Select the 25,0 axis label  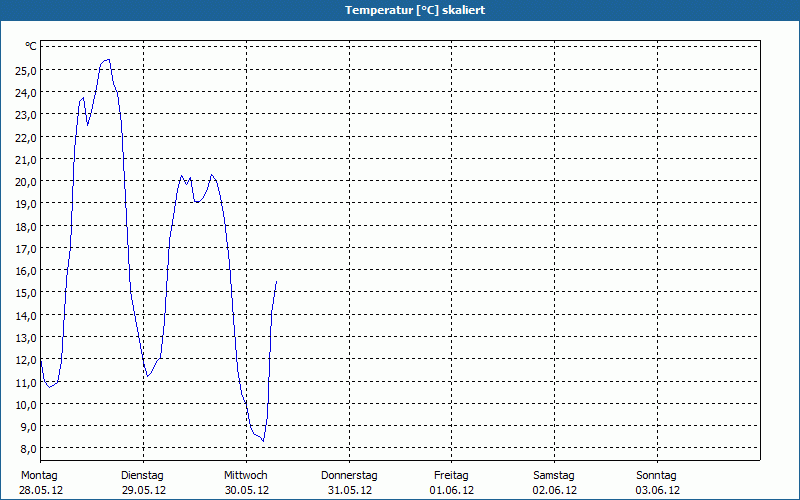(26, 70)
